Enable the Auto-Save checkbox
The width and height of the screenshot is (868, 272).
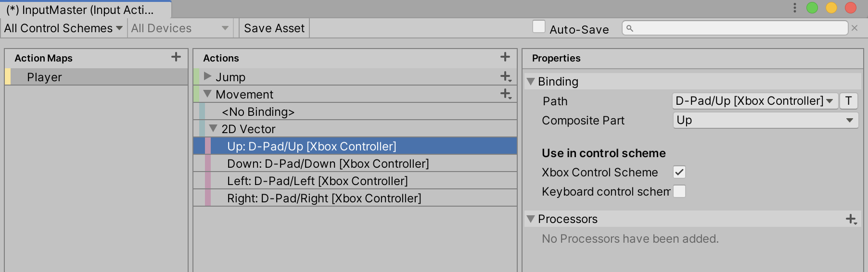(x=539, y=27)
